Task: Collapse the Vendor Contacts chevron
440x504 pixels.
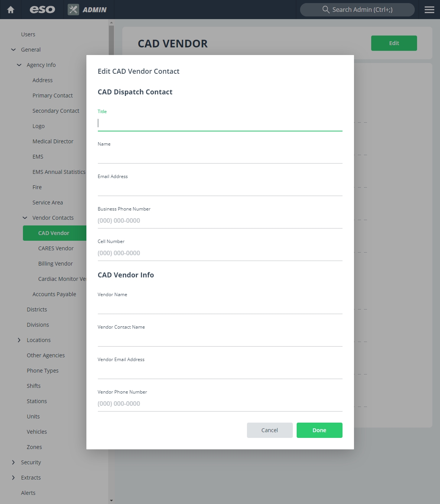Action: [x=25, y=218]
